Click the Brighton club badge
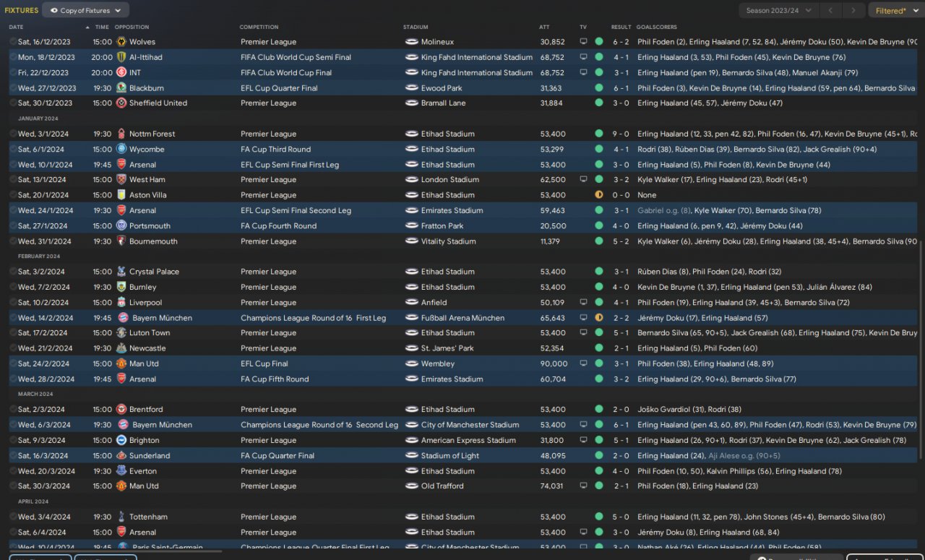This screenshot has height=560, width=925. tap(121, 440)
